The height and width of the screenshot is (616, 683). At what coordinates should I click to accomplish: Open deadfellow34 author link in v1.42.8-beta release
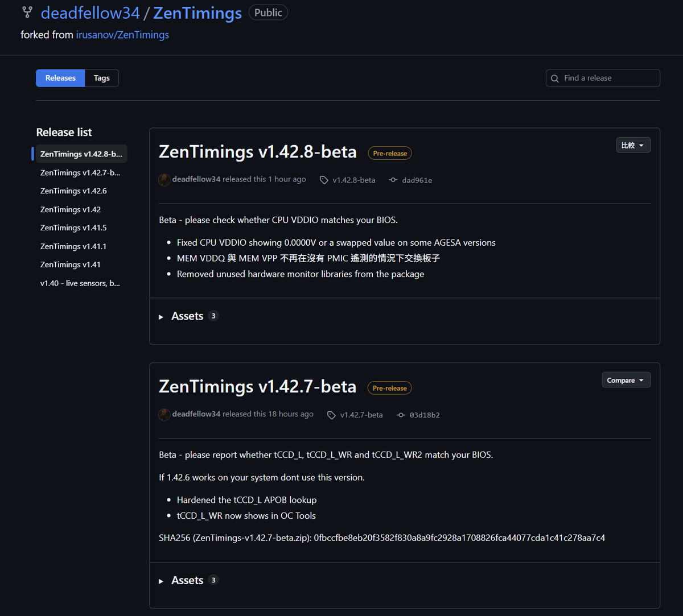coord(196,179)
